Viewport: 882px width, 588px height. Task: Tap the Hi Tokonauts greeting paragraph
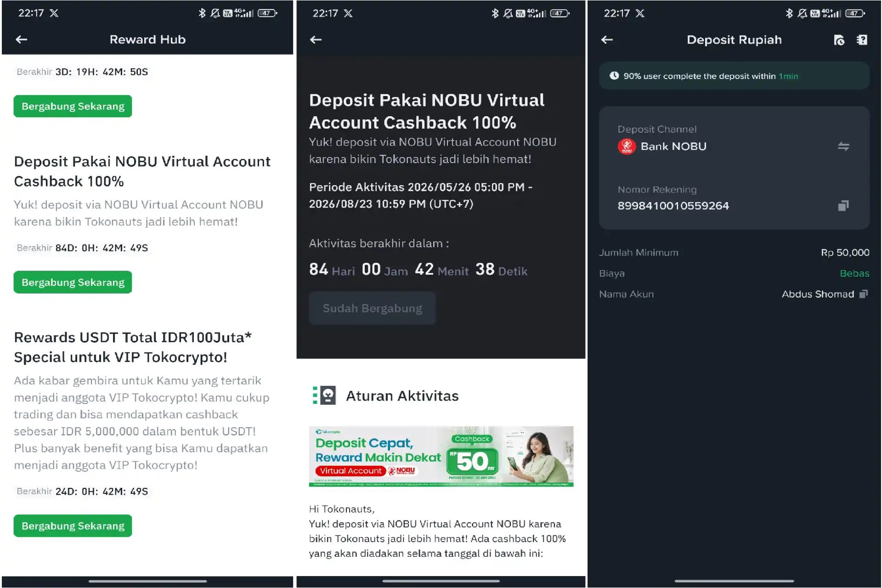point(437,531)
